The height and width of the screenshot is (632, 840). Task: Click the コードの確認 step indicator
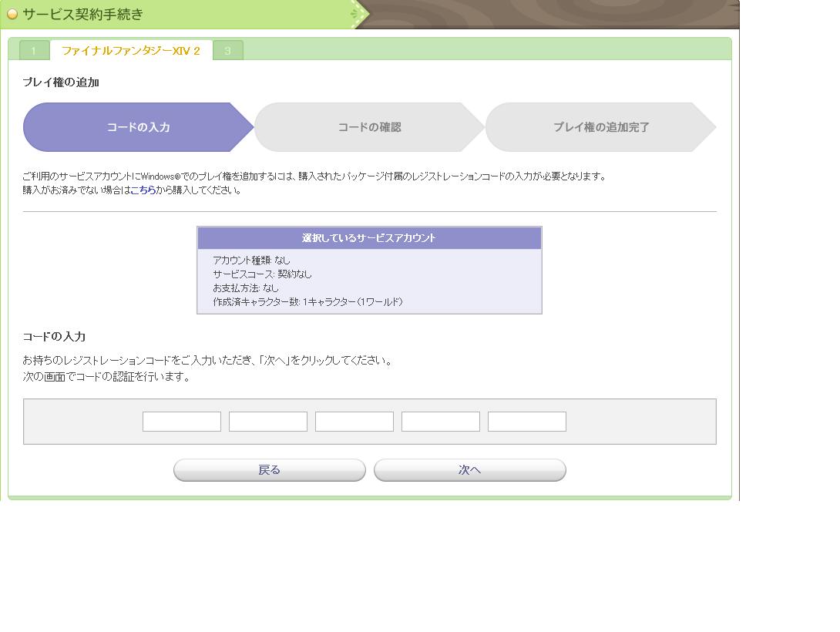click(370, 127)
